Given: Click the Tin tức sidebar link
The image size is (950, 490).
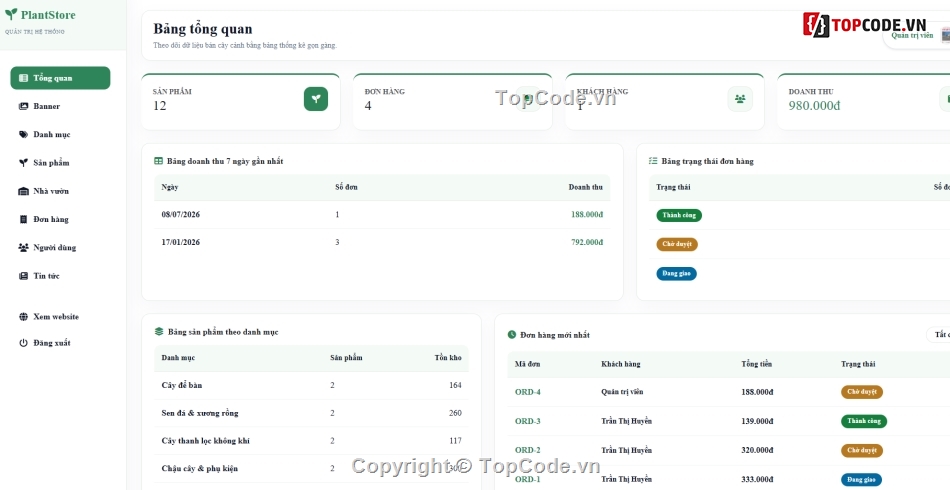Looking at the screenshot, I should (60, 276).
